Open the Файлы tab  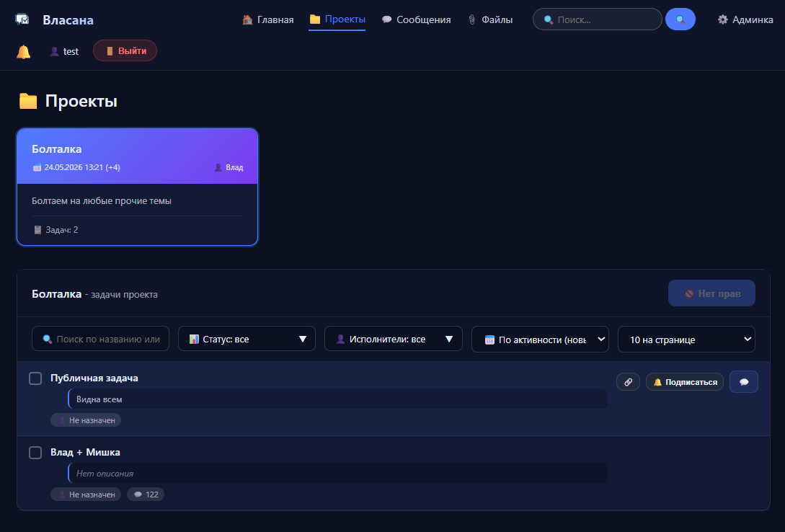pos(490,19)
